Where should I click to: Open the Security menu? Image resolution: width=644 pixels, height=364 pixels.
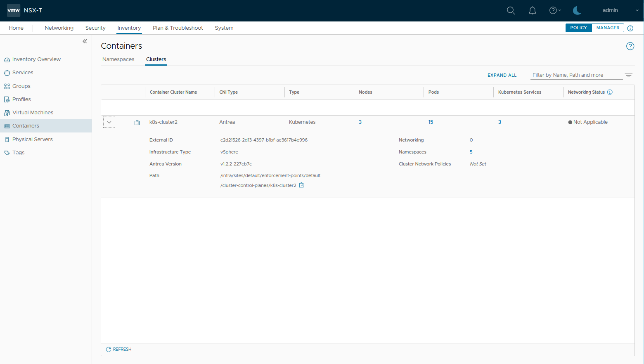pos(95,28)
